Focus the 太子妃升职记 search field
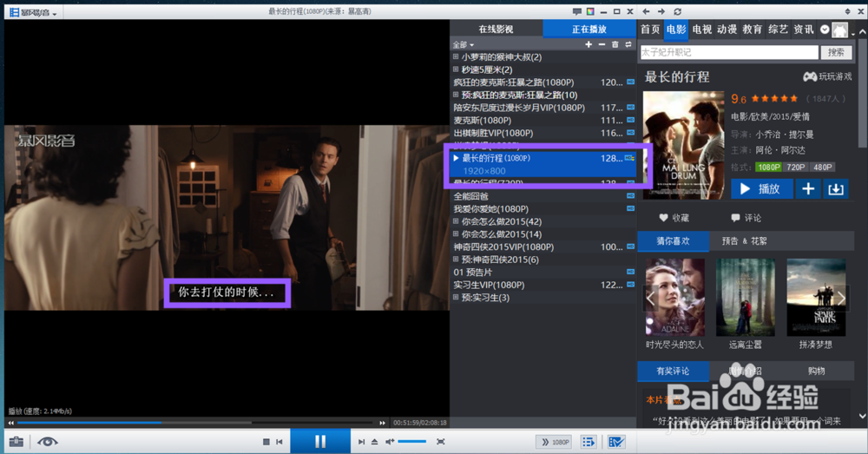Viewport: 868px width, 454px height. tap(729, 52)
